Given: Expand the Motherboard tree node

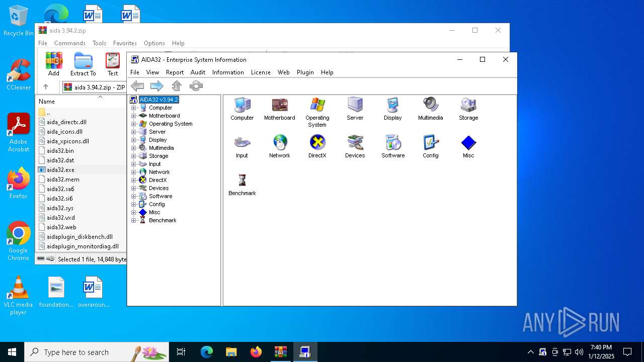Looking at the screenshot, I should coord(134,116).
